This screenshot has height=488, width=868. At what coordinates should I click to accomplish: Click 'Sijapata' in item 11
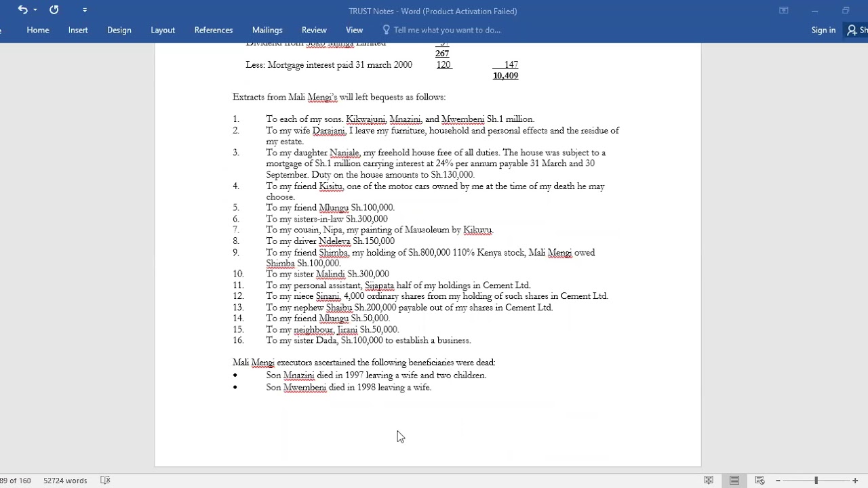(379, 285)
